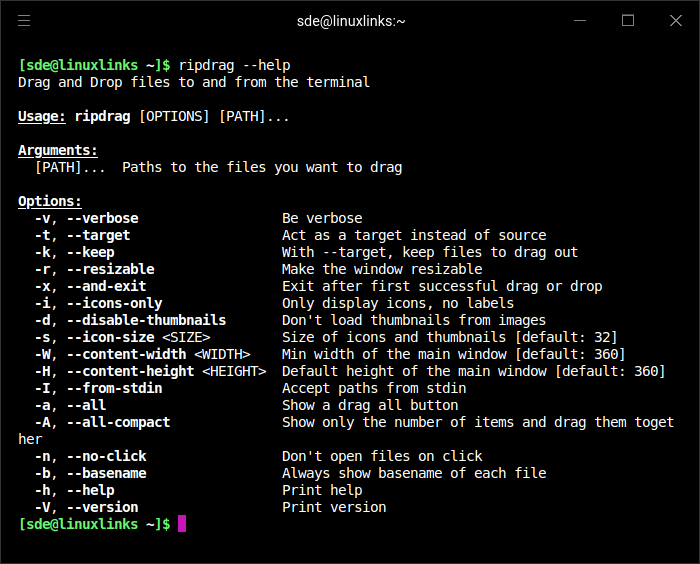Minimize the terminal window
This screenshot has width=700, height=564.
[580, 20]
